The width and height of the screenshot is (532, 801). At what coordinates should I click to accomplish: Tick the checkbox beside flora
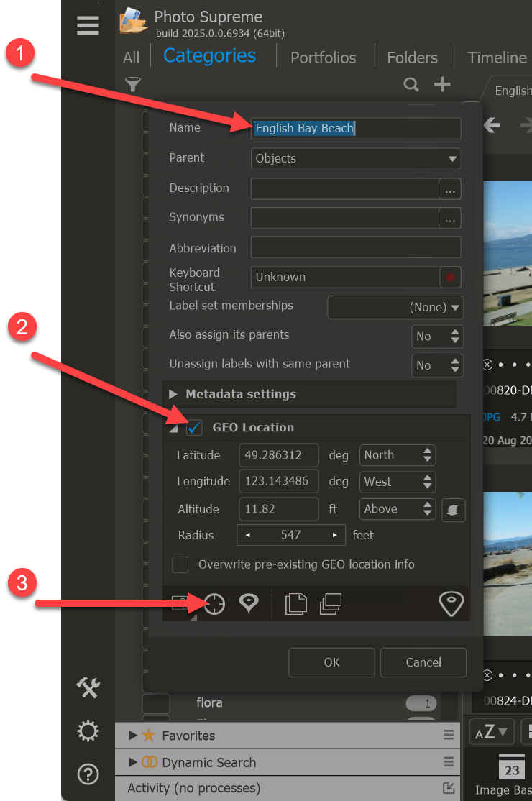[x=156, y=703]
